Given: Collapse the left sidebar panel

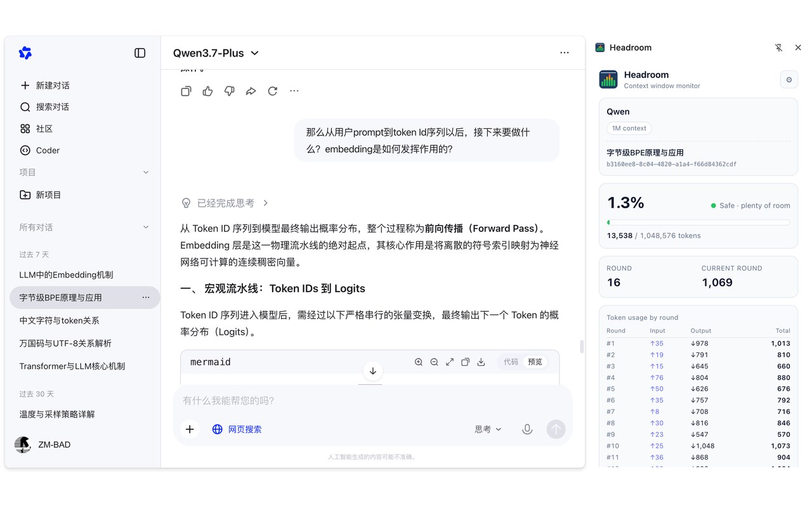Looking at the screenshot, I should 140,53.
